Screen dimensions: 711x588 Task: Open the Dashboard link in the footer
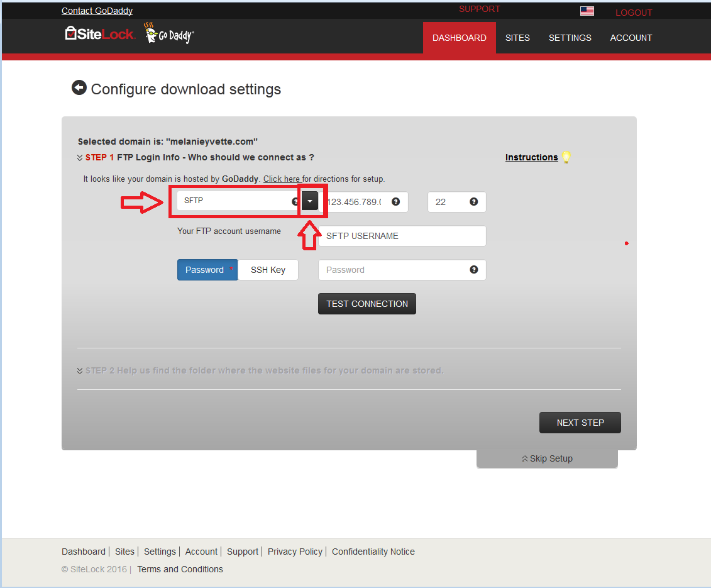pos(84,552)
